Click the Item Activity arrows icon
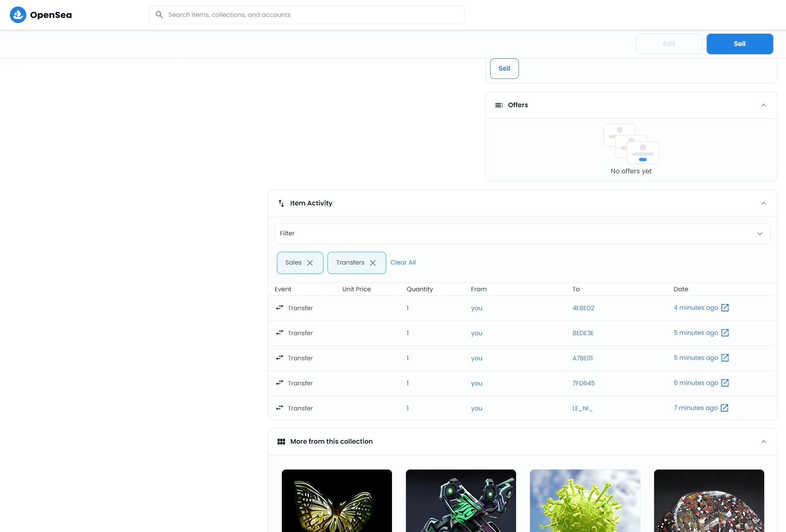Image resolution: width=786 pixels, height=532 pixels. (281, 203)
